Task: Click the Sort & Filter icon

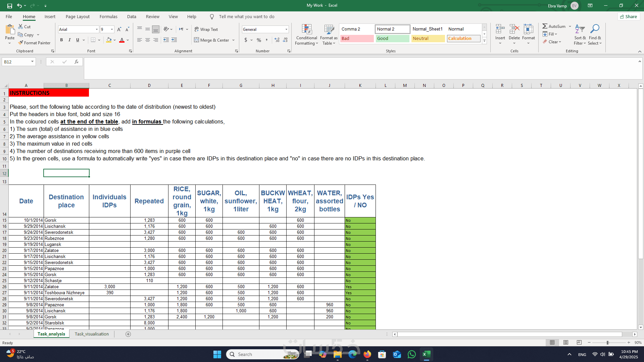Action: [x=580, y=29]
